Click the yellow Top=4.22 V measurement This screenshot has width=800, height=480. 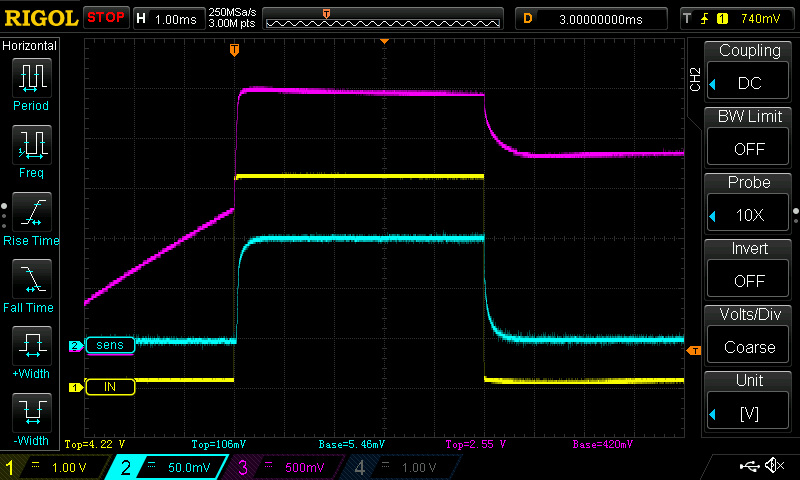(x=95, y=444)
